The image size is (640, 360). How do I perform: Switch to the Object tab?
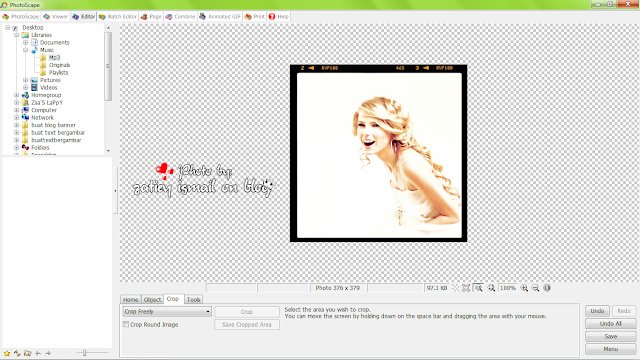tap(152, 300)
